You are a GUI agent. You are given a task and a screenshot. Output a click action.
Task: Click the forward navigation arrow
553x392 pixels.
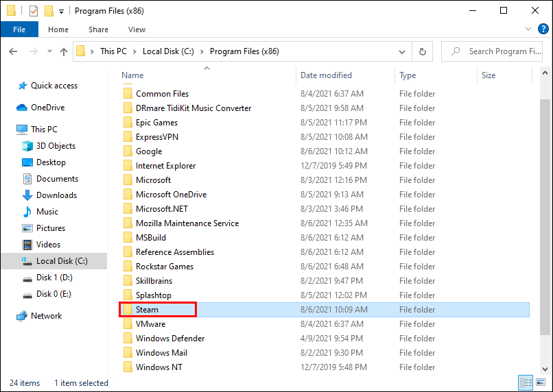pos(33,52)
